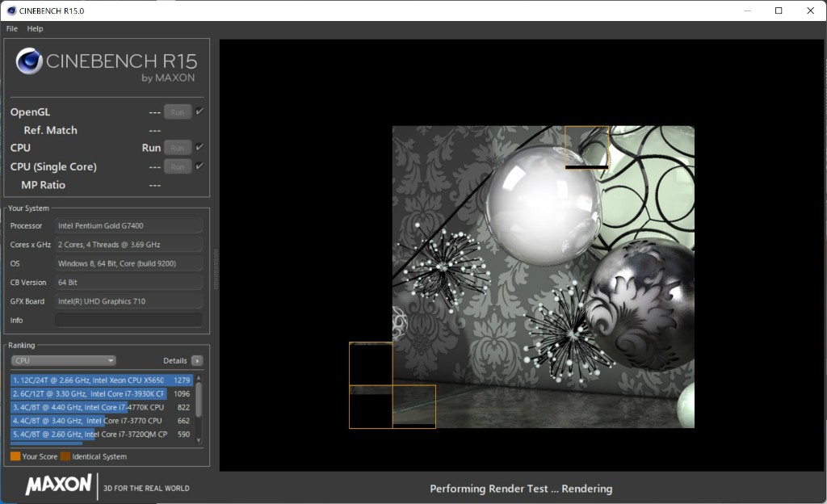The height and width of the screenshot is (504, 827).
Task: Click the orange Your Score legend swatch
Action: (15, 456)
